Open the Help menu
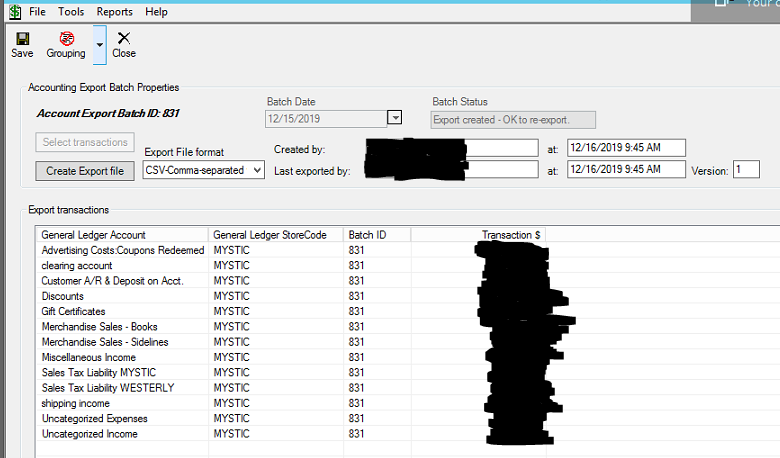This screenshot has width=780, height=458. pos(156,11)
